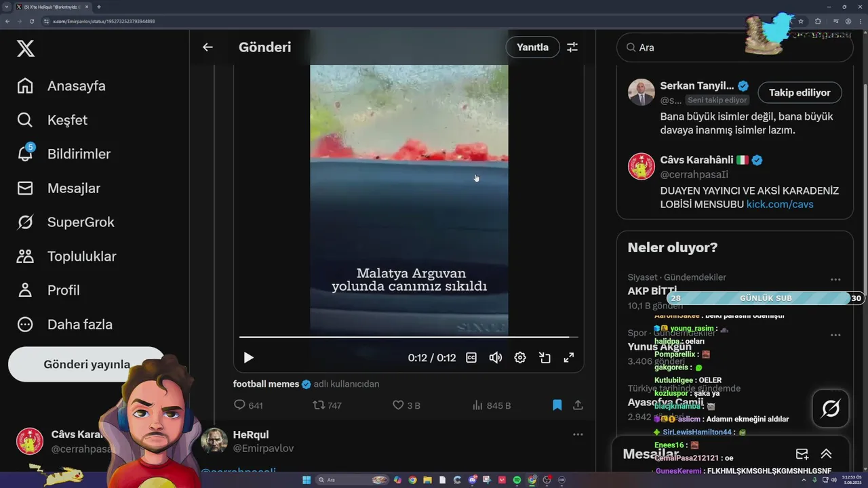Toggle the bookmark on the post
868x488 pixels.
pyautogui.click(x=557, y=405)
